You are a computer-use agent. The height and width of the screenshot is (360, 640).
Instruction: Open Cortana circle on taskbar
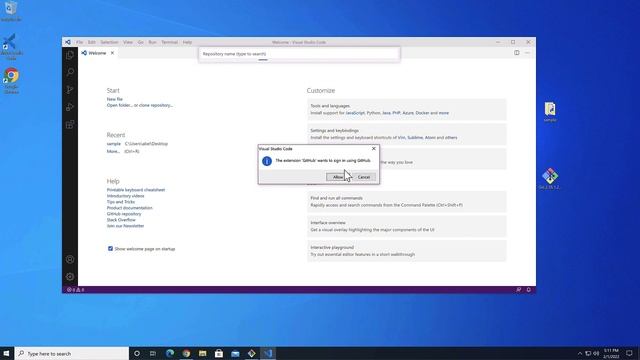pos(137,353)
